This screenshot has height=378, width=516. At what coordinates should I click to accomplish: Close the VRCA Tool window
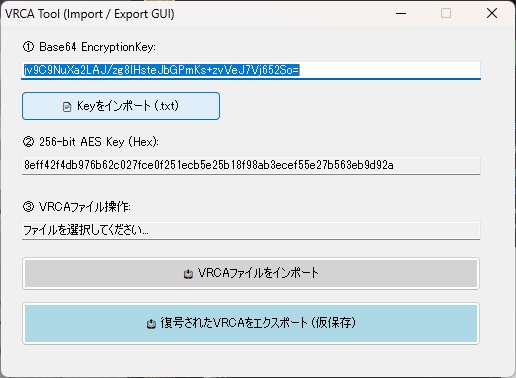pos(492,13)
